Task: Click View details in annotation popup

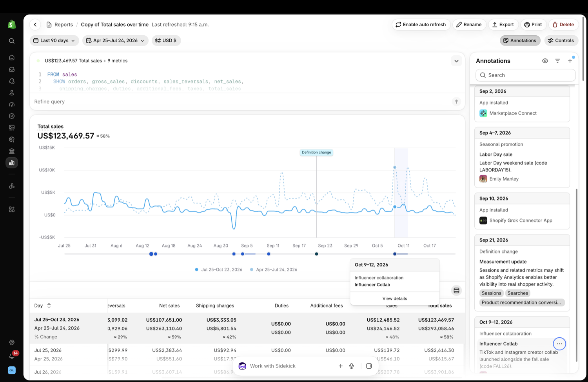Action: coord(395,298)
